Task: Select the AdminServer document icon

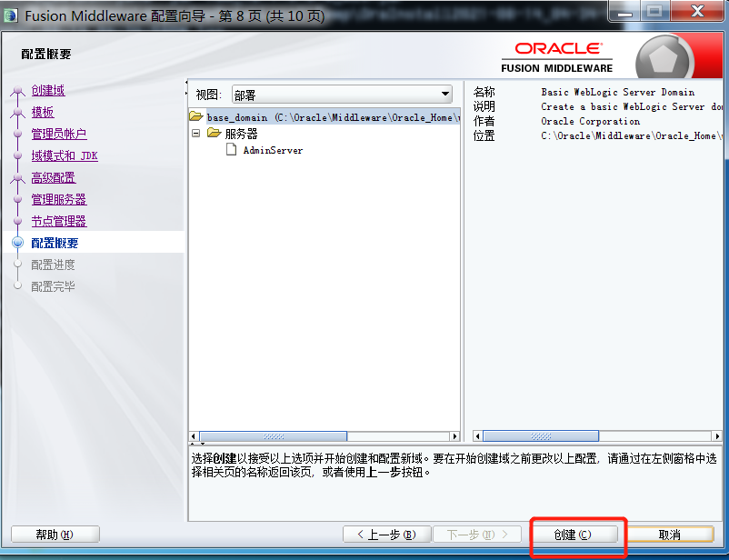Action: (231, 149)
